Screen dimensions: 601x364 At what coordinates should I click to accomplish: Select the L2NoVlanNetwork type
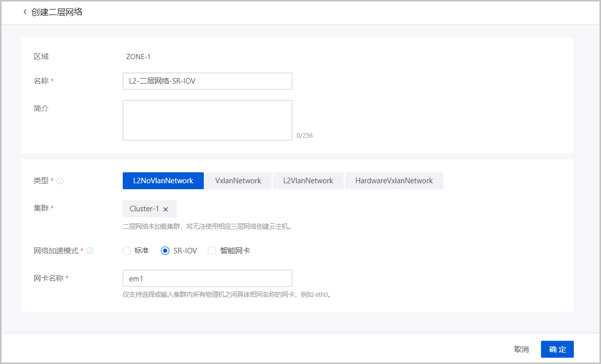(x=163, y=181)
